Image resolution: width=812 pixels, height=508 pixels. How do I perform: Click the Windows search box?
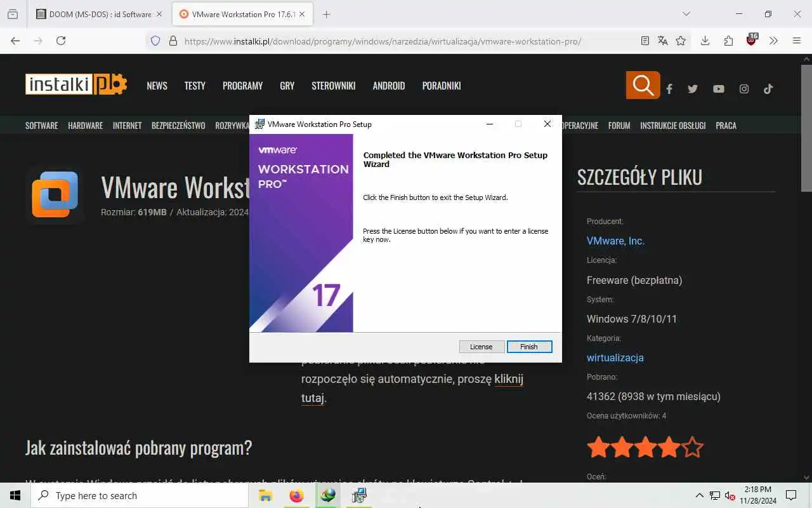(x=140, y=496)
